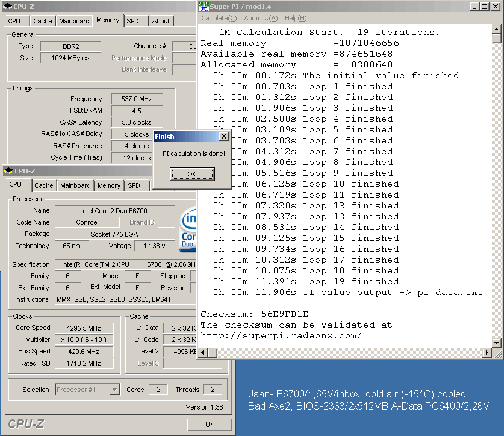
Task: Open the Help menu in Super PI
Action: click(296, 18)
